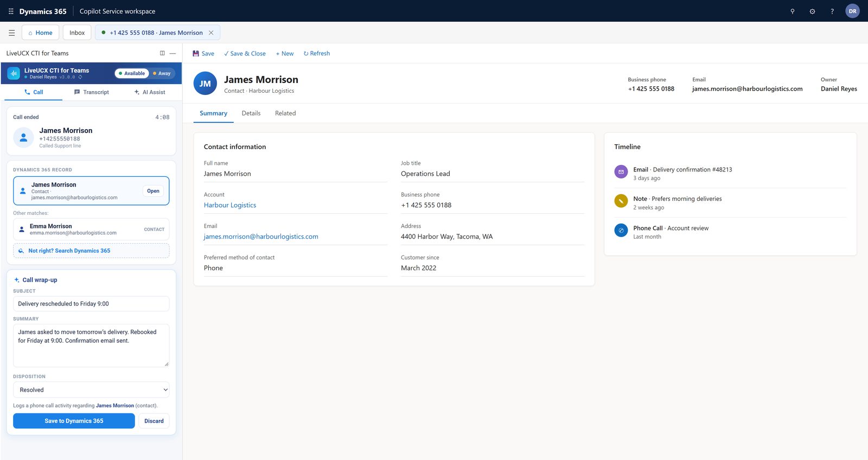Toggle the hamburger site map menu
The width and height of the screenshot is (868, 460).
click(x=11, y=33)
